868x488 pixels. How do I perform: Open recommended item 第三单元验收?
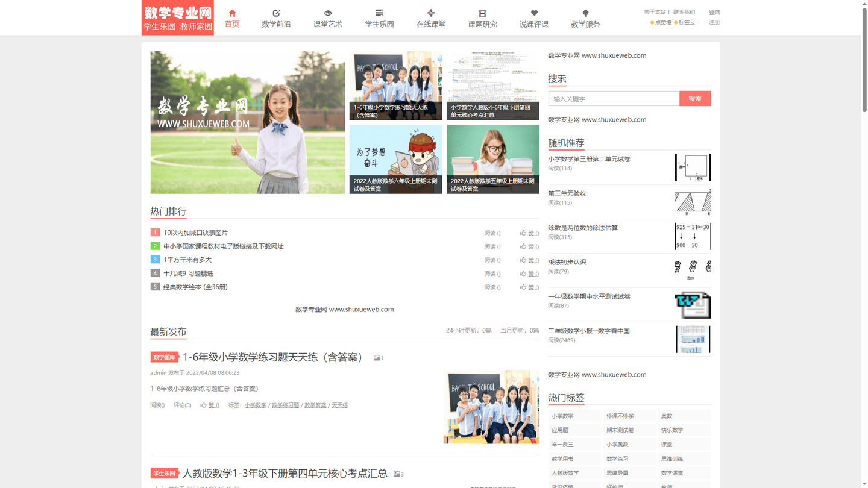(567, 193)
